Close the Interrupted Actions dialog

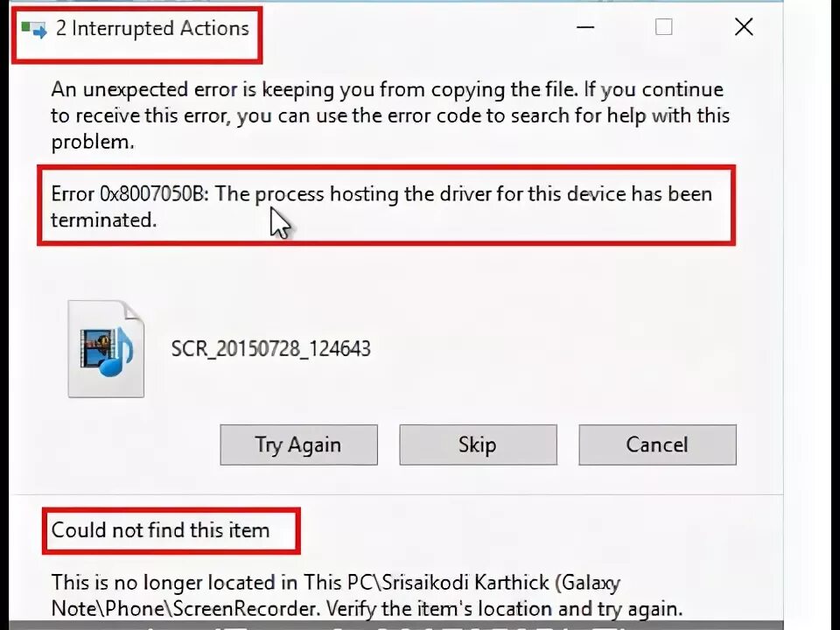744,27
